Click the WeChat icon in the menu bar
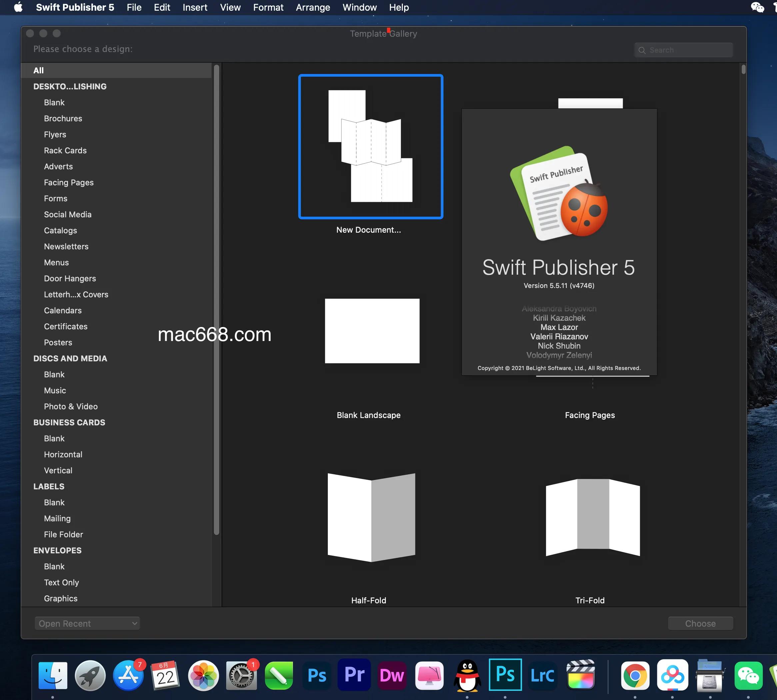The image size is (777, 700). 757,7
